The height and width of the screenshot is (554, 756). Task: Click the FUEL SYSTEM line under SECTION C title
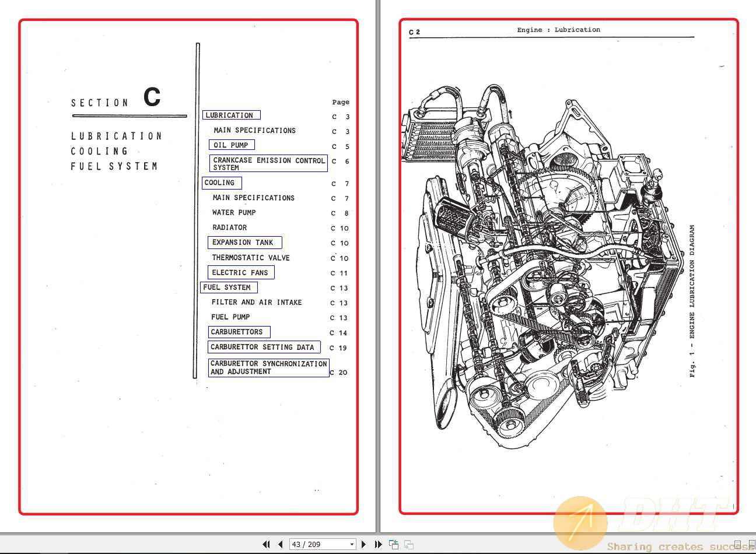coord(114,166)
